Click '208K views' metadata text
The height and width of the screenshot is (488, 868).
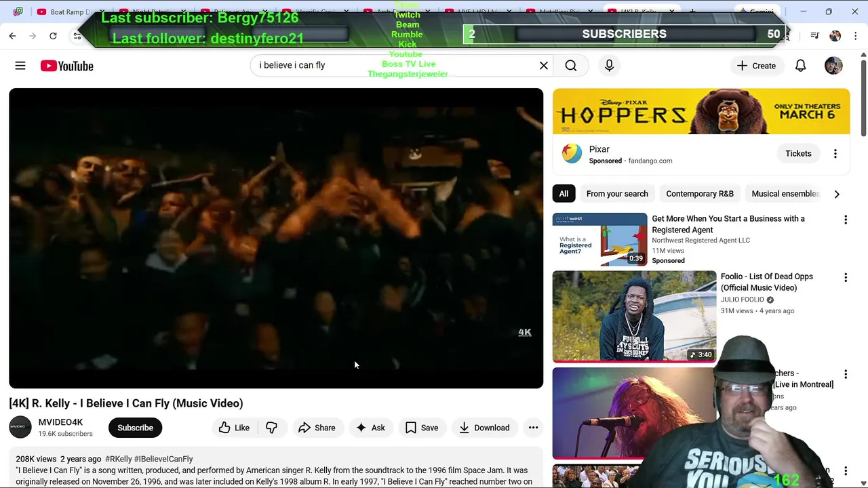click(x=36, y=459)
